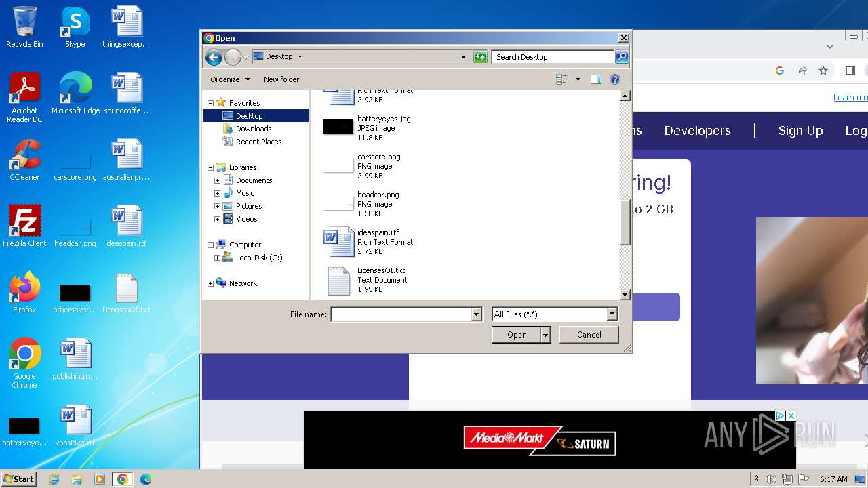This screenshot has height=488, width=868.
Task: Click the Search Desktop box
Action: point(553,57)
